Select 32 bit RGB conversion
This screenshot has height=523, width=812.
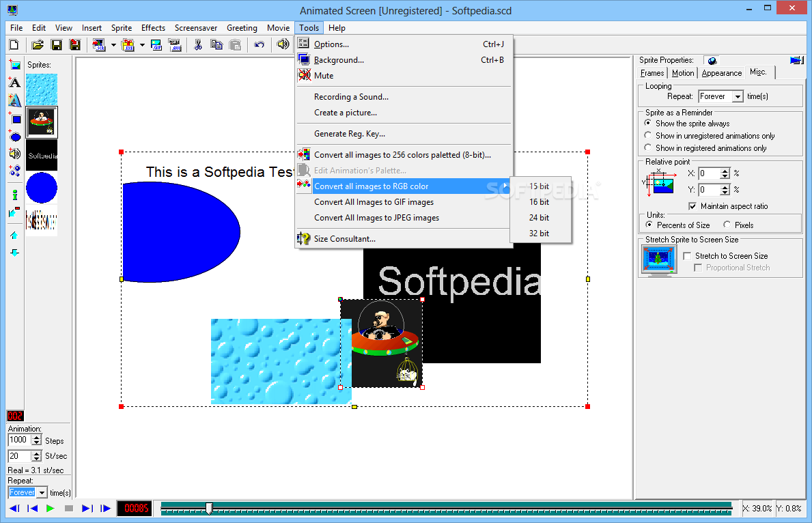(x=541, y=234)
